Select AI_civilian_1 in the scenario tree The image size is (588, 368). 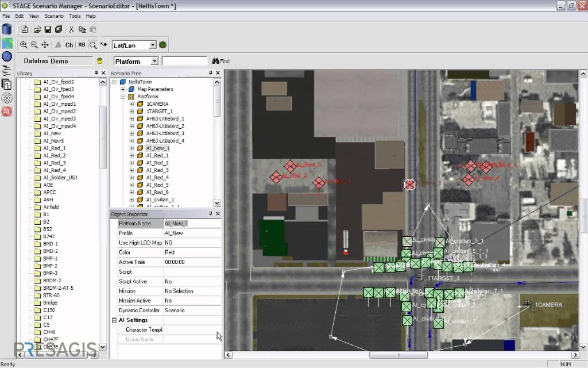click(x=160, y=200)
